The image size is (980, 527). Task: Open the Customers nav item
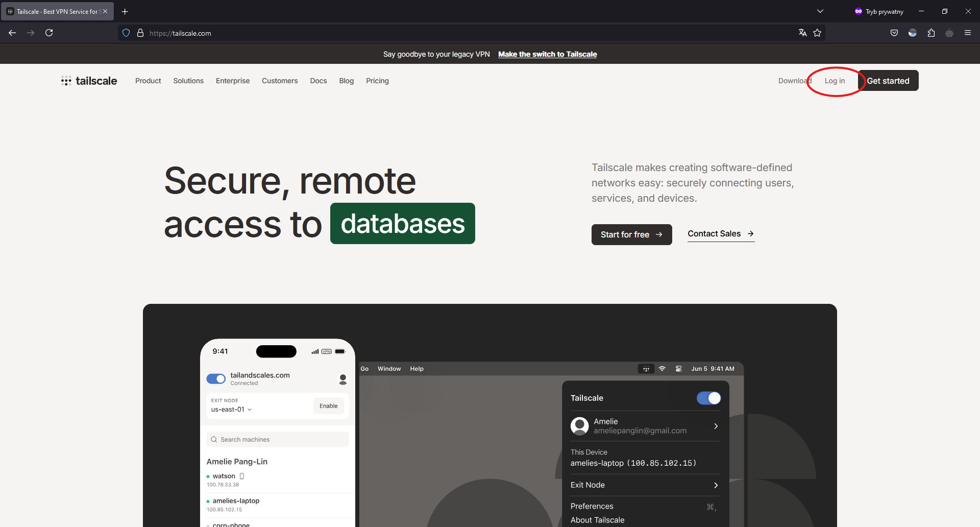[280, 81]
